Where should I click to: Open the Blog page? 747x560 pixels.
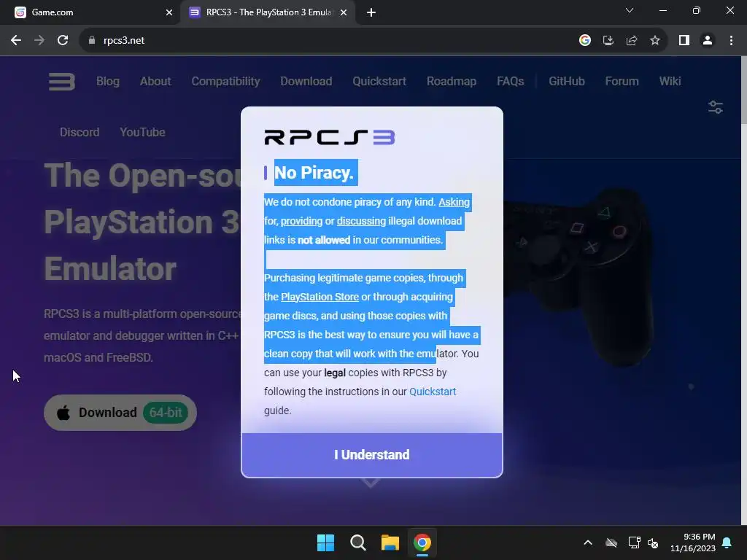108,82
